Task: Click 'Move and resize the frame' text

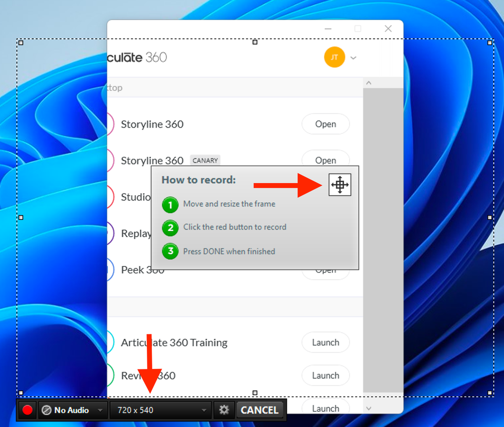Action: pos(229,204)
